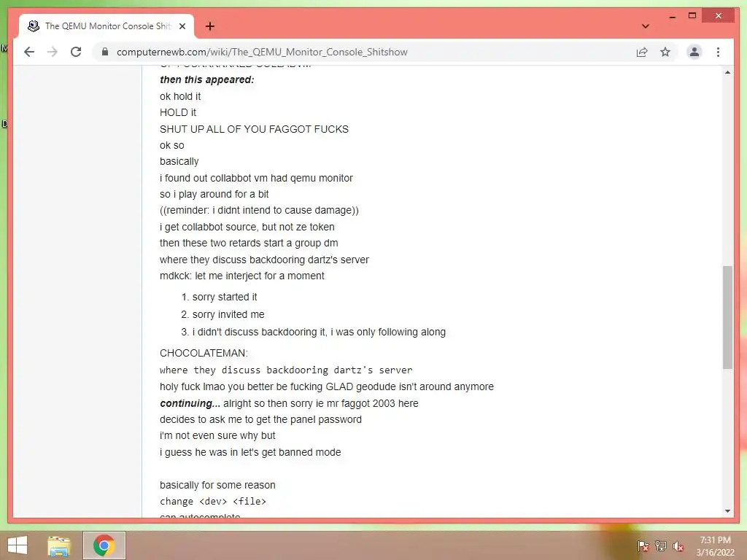Click list item 'sorry started it'
The image size is (747, 560).
click(225, 297)
